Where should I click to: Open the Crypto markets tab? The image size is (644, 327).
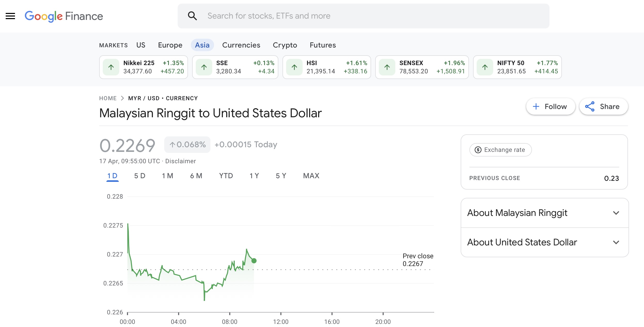click(x=285, y=45)
